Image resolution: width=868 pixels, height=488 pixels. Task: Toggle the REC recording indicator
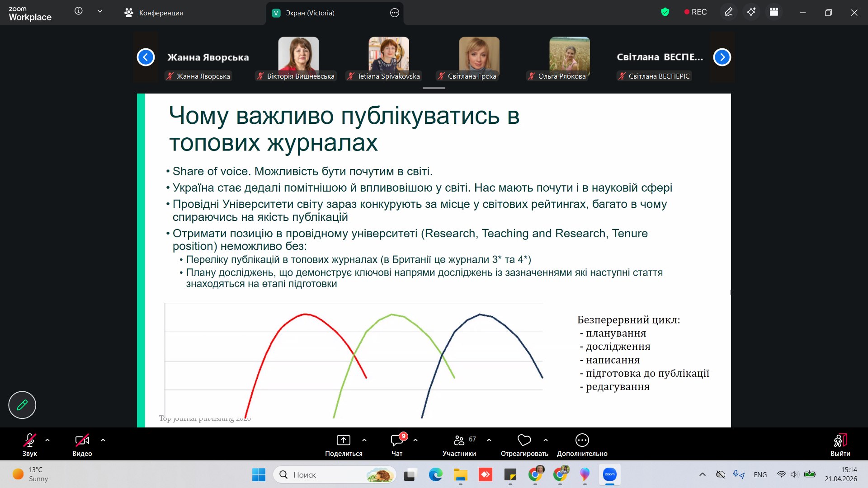click(695, 12)
